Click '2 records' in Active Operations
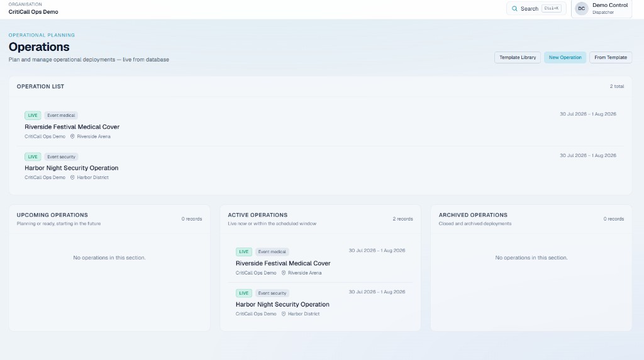Image resolution: width=644 pixels, height=360 pixels. point(402,219)
